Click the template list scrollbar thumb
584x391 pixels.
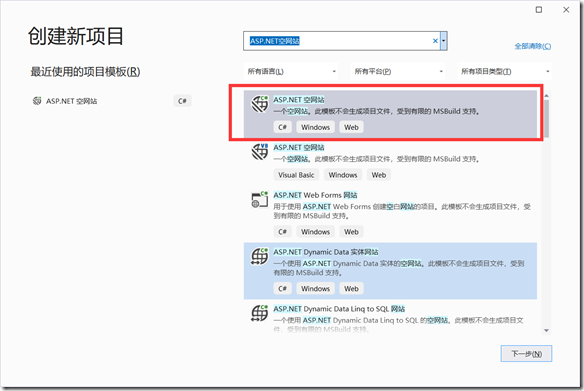pos(546,119)
